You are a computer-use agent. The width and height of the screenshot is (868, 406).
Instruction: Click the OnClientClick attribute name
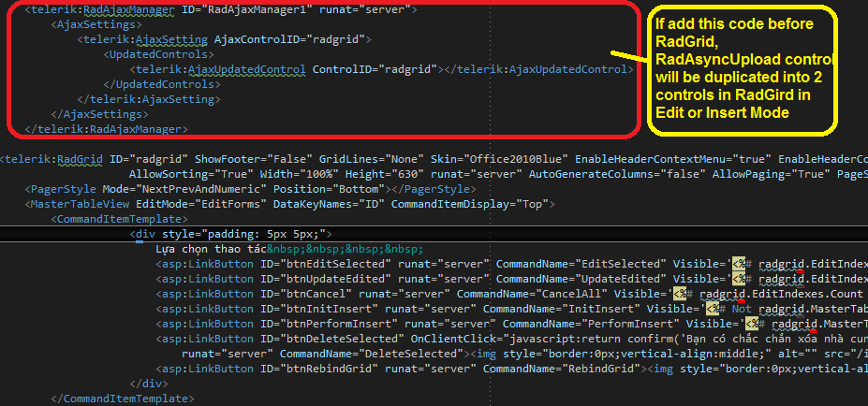coord(453,339)
